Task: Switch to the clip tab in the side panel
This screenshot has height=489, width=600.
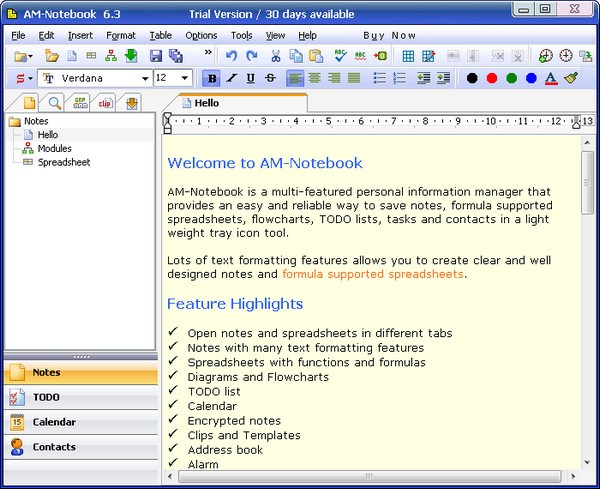Action: tap(105, 103)
